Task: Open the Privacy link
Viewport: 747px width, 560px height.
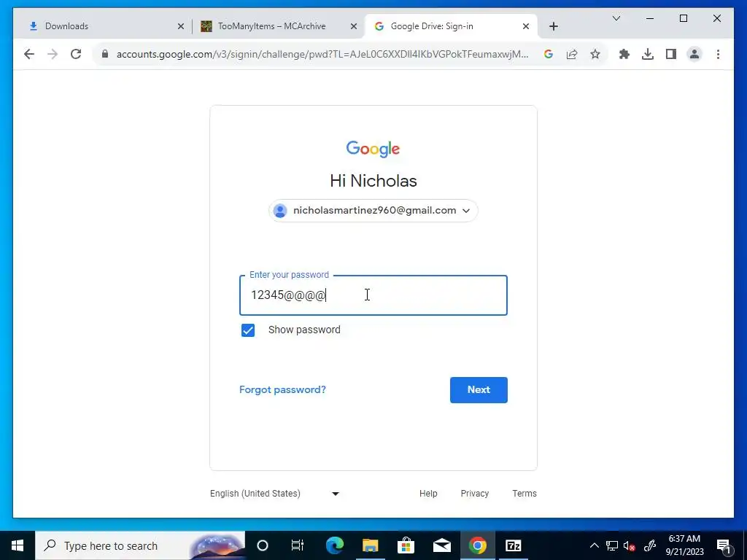Action: pyautogui.click(x=474, y=494)
